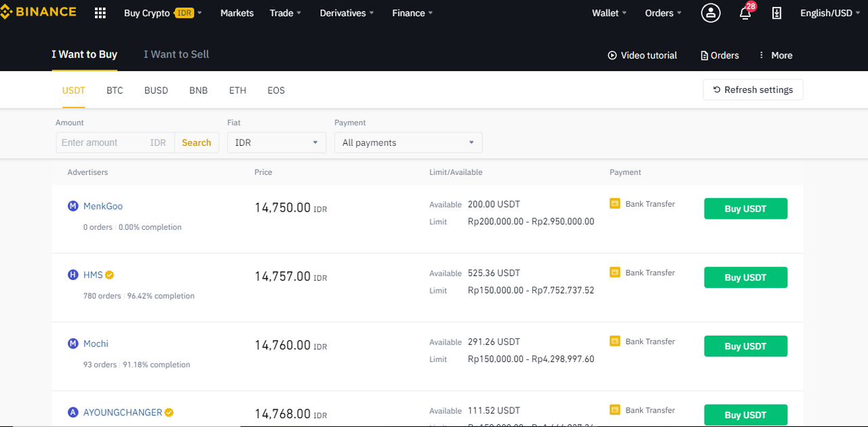
Task: Expand the Finance menu
Action: point(412,13)
